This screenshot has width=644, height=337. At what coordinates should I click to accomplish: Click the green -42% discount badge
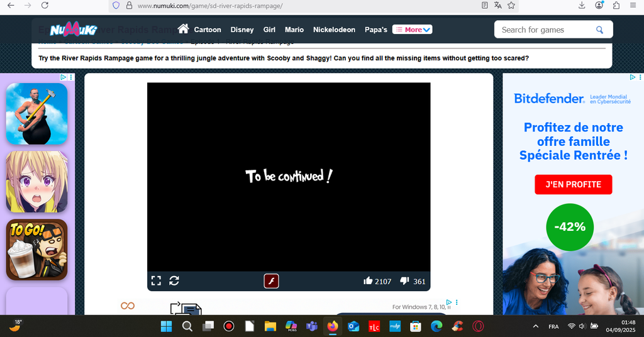pyautogui.click(x=569, y=227)
